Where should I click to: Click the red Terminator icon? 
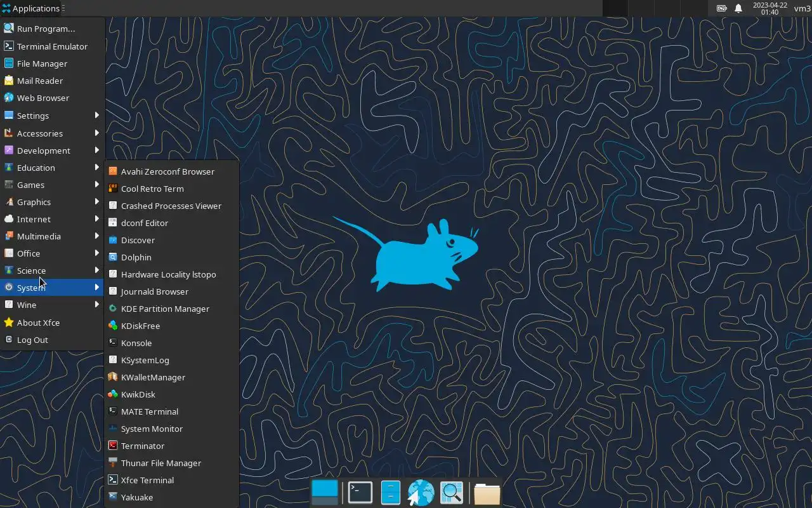[x=113, y=446]
